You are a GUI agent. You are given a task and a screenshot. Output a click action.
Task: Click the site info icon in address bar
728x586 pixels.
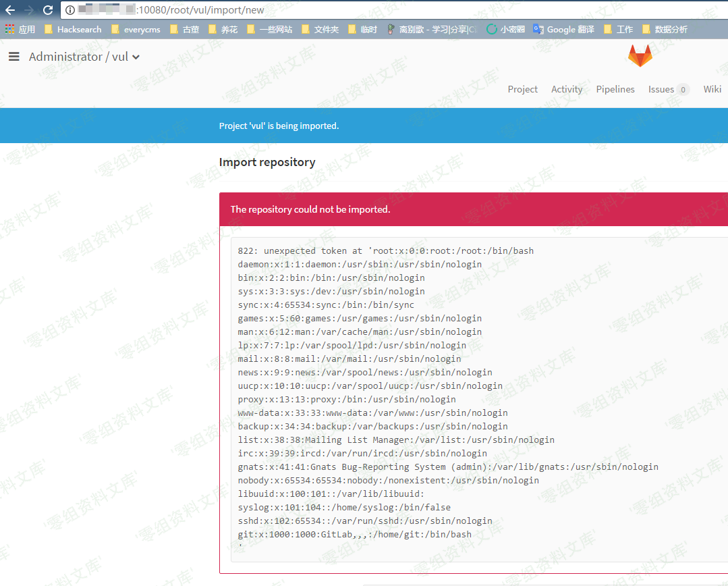point(69,10)
